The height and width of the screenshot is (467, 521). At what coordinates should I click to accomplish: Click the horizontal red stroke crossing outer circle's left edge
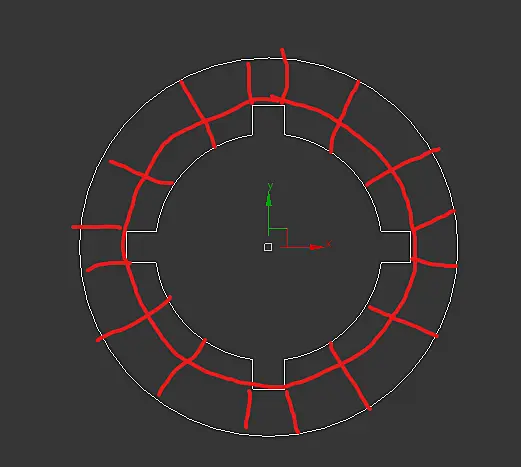[x=97, y=227]
